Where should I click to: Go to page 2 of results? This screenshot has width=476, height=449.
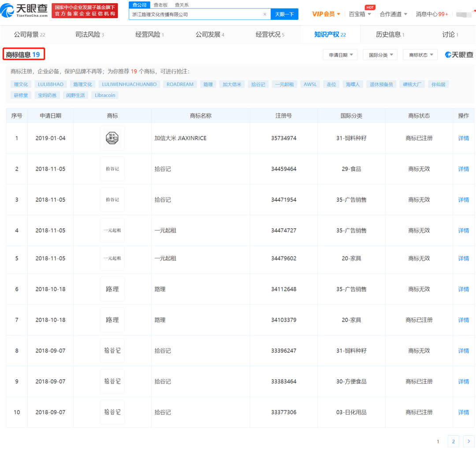(453, 441)
